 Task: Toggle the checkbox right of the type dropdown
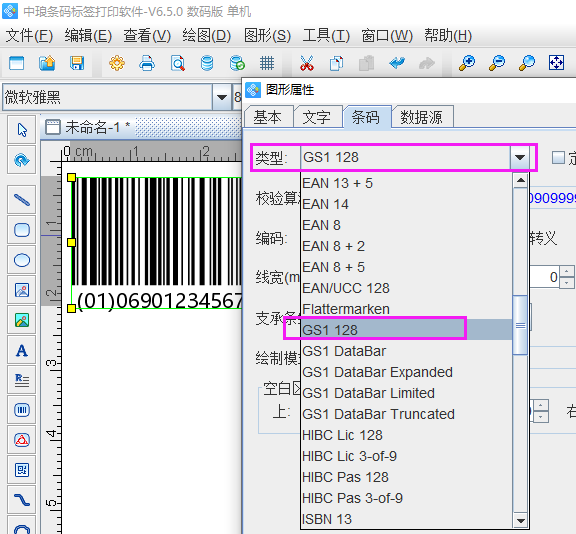tap(558, 158)
